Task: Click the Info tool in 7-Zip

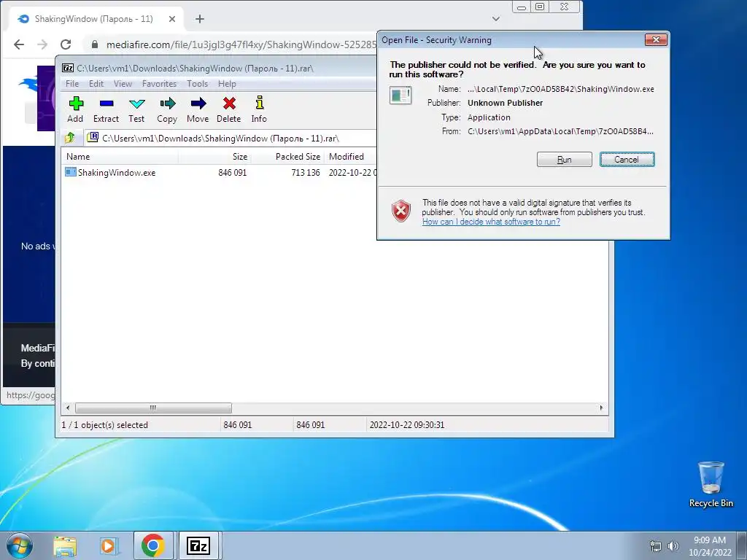Action: point(259,109)
